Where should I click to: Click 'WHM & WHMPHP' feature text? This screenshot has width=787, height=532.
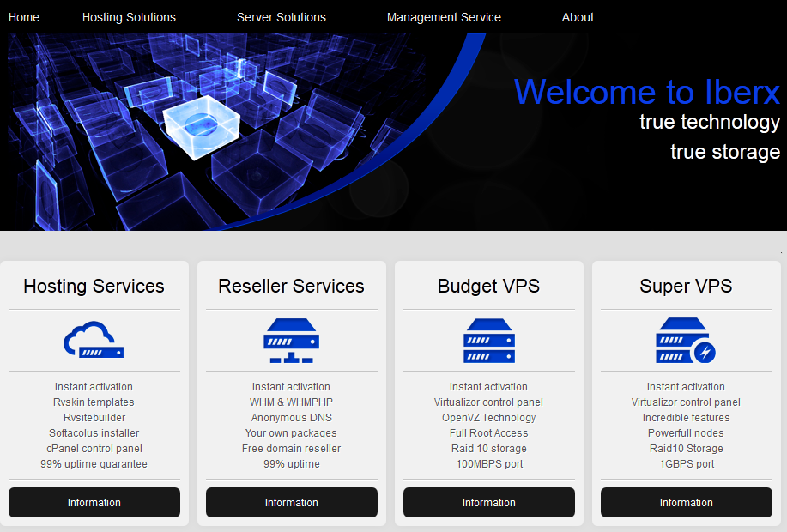291,402
